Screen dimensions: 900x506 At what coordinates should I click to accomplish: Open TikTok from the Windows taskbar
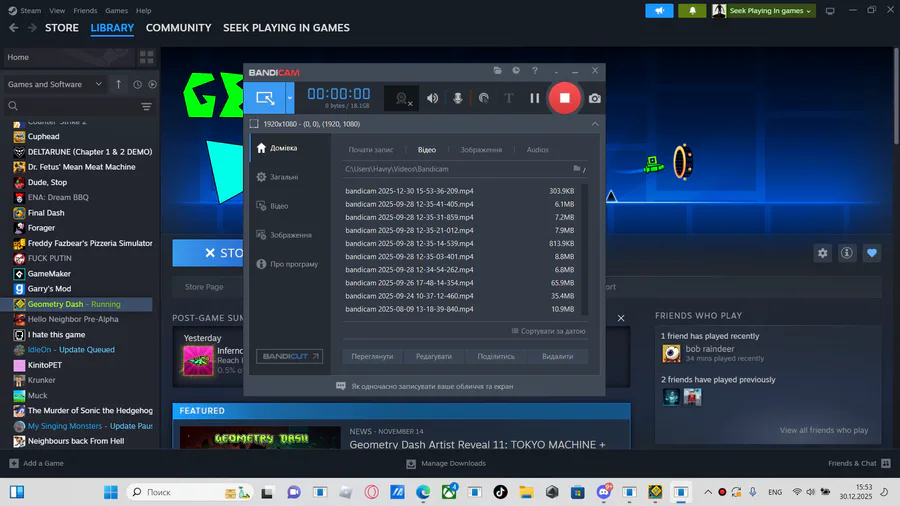501,492
